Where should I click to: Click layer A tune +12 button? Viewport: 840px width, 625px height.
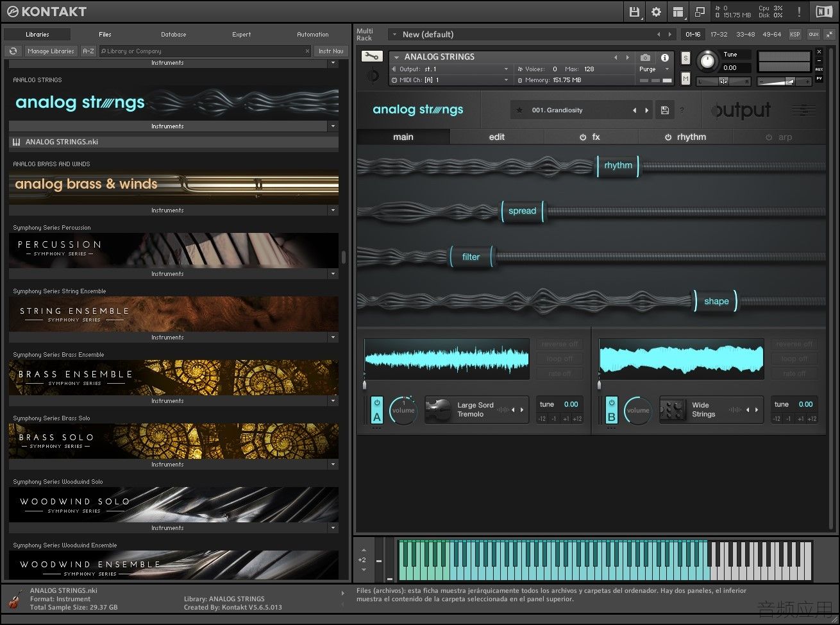tap(577, 419)
